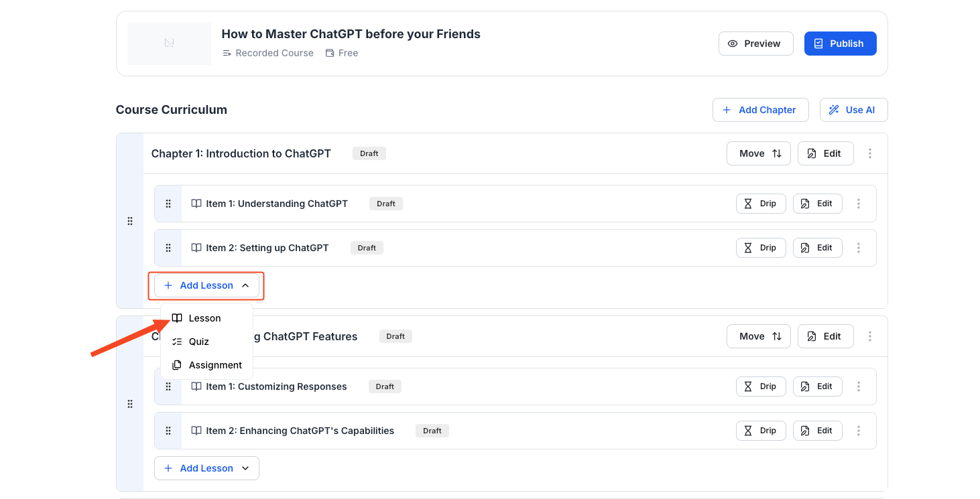Click drag handle for Enhancing ChatGPT's Capabilities
980x499 pixels.
pos(168,431)
